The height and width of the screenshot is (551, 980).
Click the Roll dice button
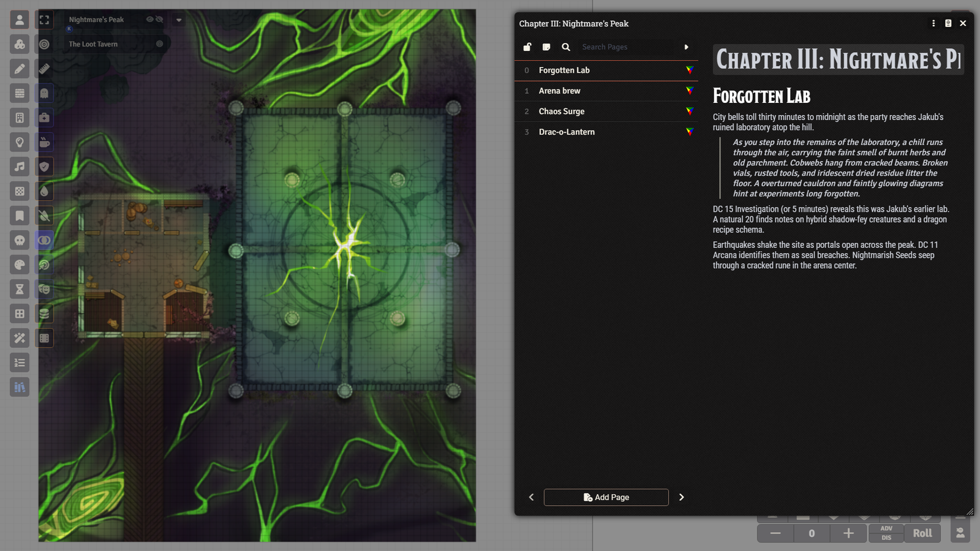[922, 533]
